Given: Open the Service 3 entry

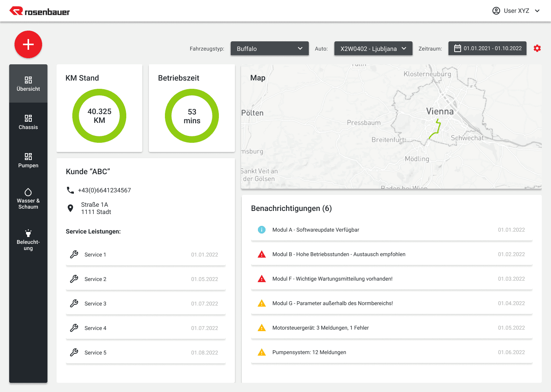Looking at the screenshot, I should (146, 304).
